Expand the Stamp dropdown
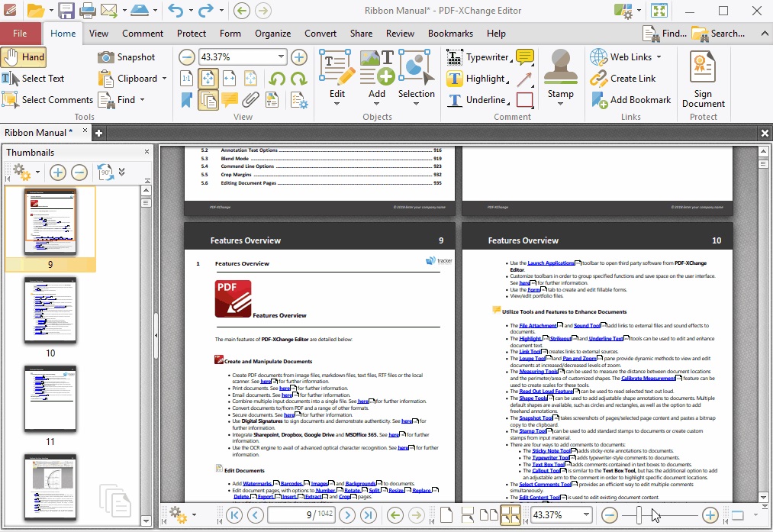Image resolution: width=773 pixels, height=532 pixels. click(x=561, y=104)
